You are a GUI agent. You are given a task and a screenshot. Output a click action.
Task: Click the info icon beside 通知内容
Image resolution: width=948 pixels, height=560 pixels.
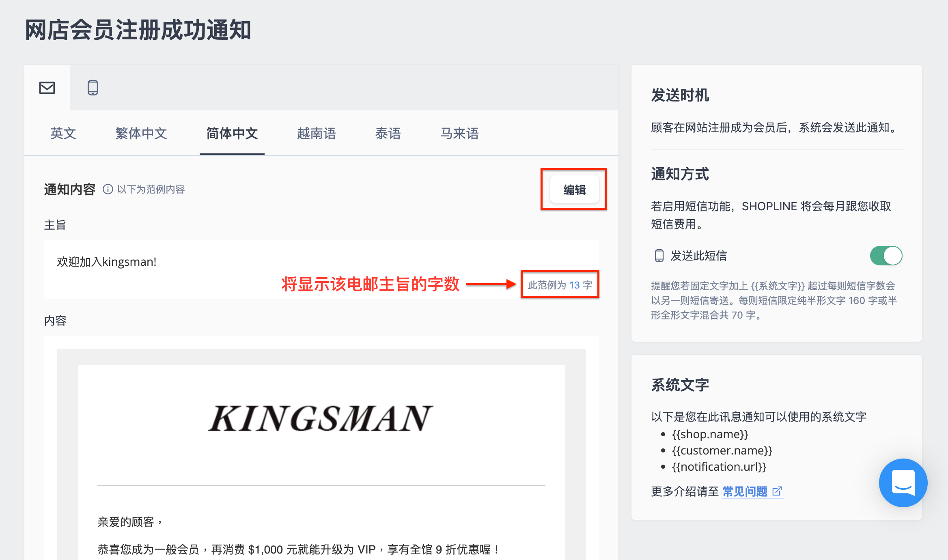(x=108, y=189)
